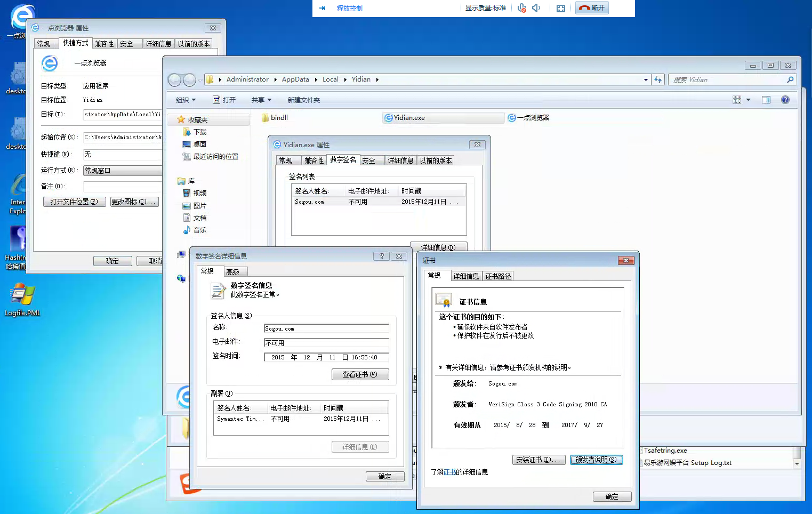Viewport: 812px width, 514px height.
Task: Click the 搜索 Yidian search field
Action: (x=728, y=80)
